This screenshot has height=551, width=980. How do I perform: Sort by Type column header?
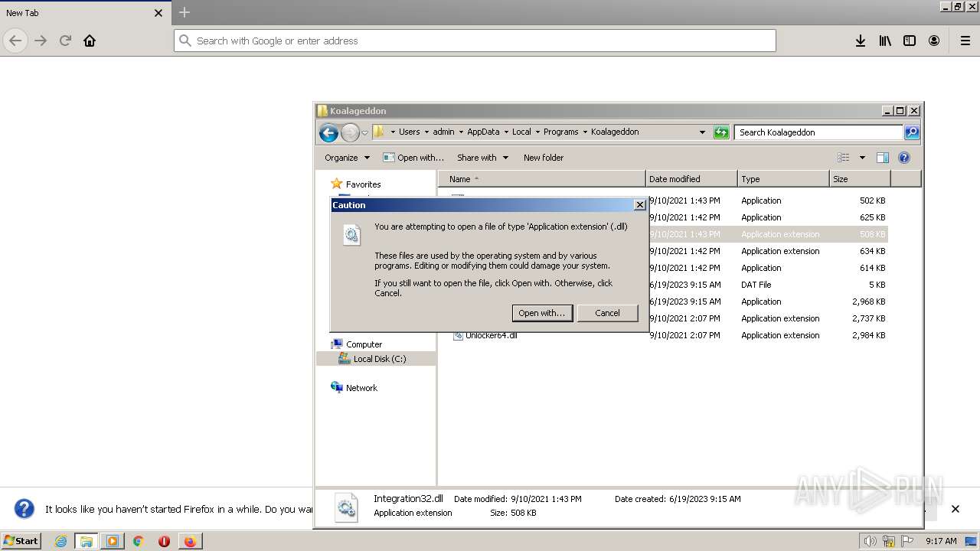pos(783,179)
